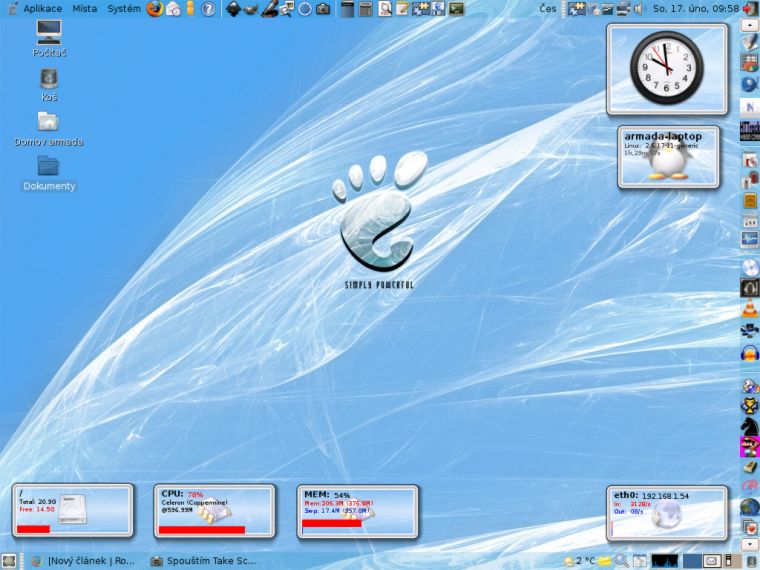This screenshot has height=570, width=760.
Task: Open the mail client envelope launcher
Action: [173, 9]
